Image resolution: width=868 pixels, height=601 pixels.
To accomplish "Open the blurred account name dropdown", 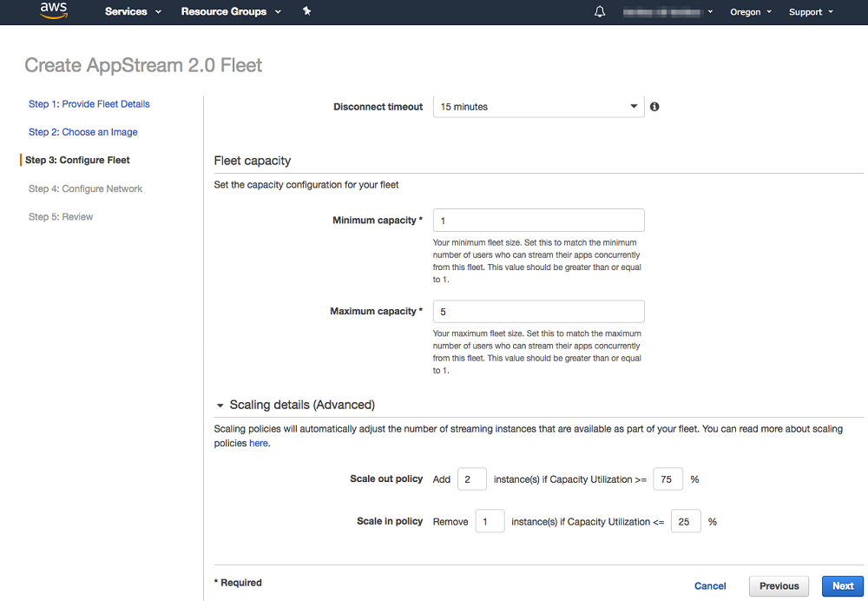I will (x=667, y=12).
